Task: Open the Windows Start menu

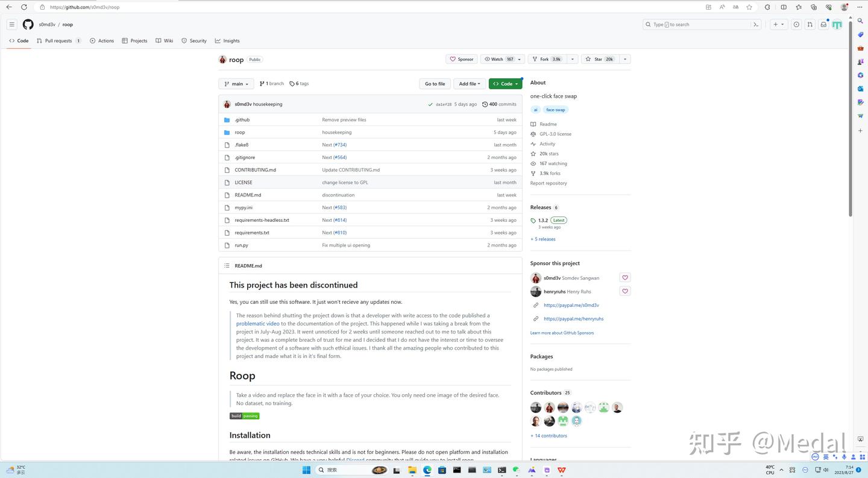Action: [306, 470]
